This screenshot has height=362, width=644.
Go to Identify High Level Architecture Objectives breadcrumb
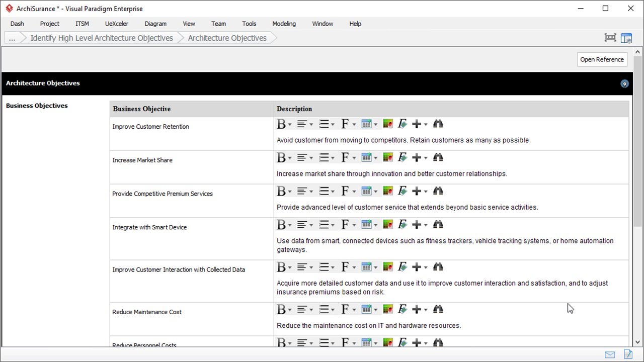pyautogui.click(x=102, y=38)
